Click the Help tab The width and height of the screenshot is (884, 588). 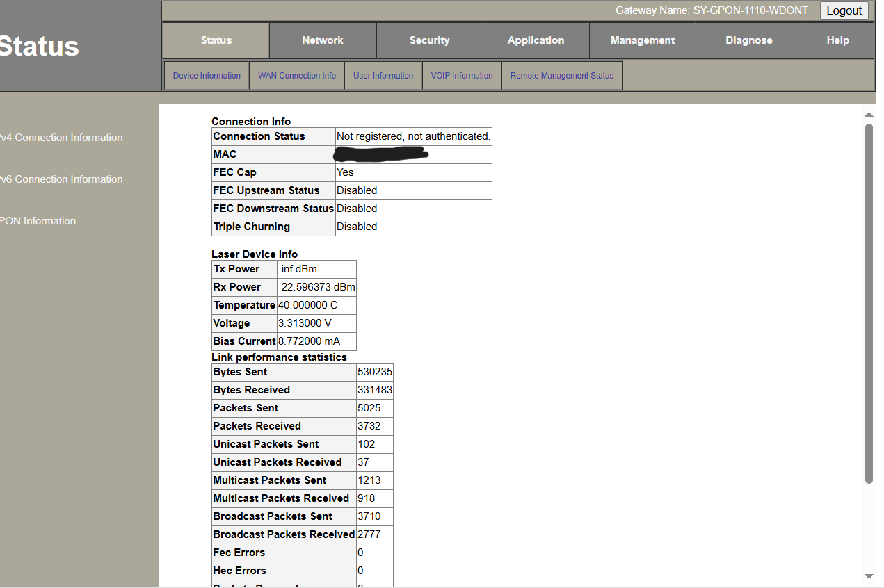(837, 40)
